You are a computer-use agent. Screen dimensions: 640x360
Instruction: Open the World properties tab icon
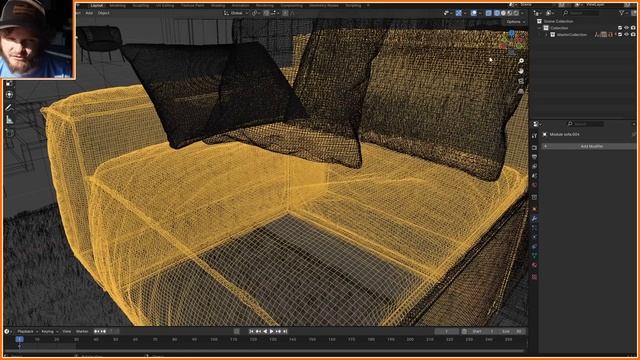[534, 185]
